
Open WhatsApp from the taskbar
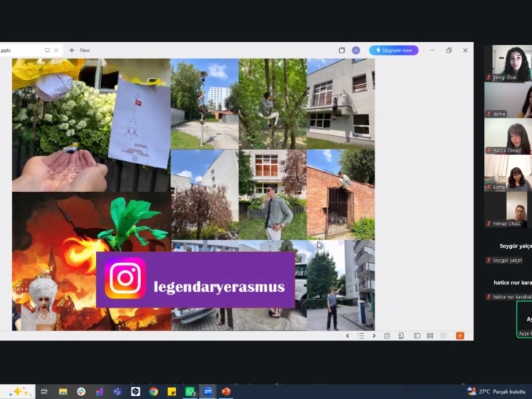[190, 392]
